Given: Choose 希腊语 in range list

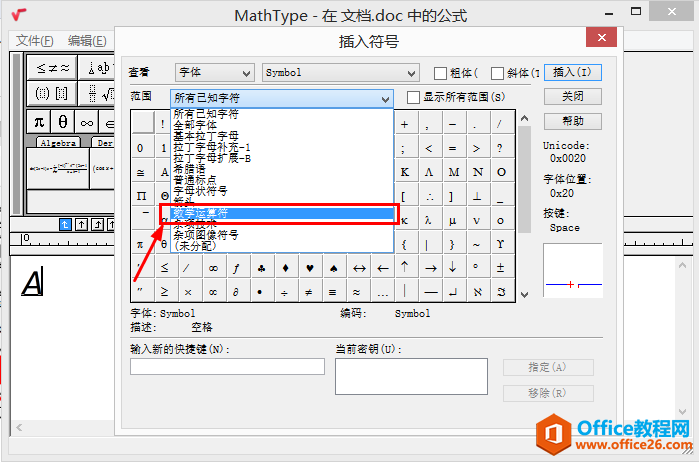Looking at the screenshot, I should pyautogui.click(x=282, y=169).
